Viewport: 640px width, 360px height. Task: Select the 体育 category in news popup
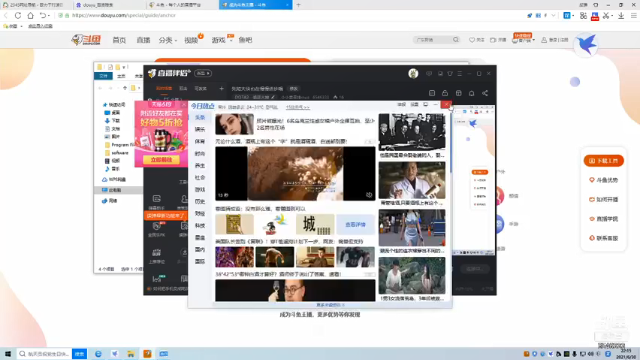pyautogui.click(x=200, y=141)
